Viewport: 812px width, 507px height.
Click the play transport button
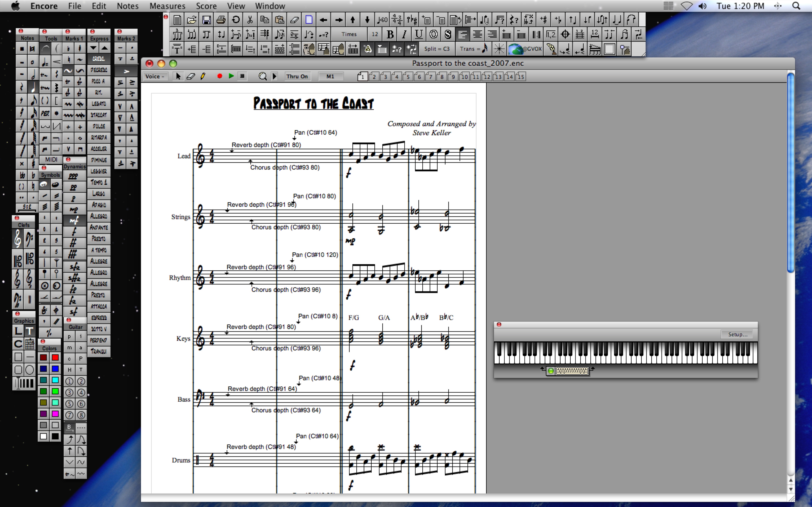[230, 77]
